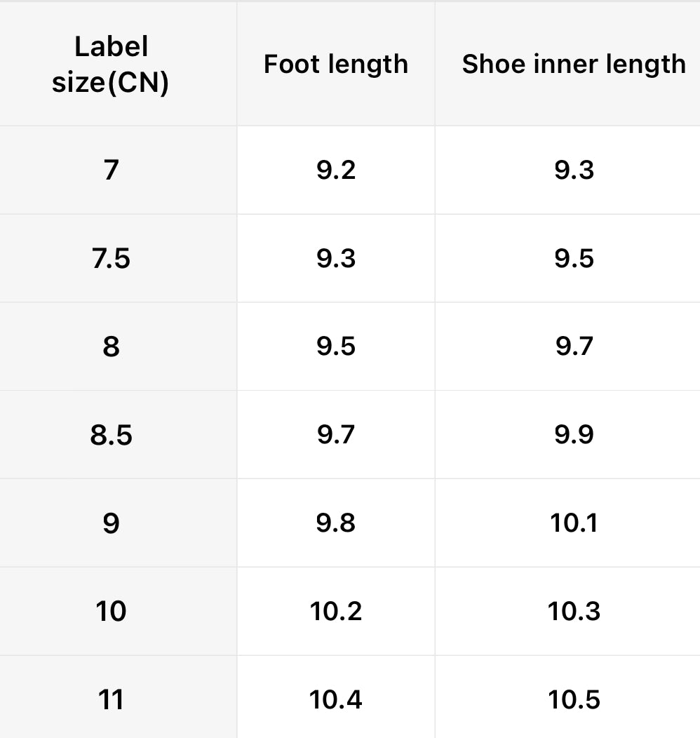Select the label size 11 cell

(111, 700)
